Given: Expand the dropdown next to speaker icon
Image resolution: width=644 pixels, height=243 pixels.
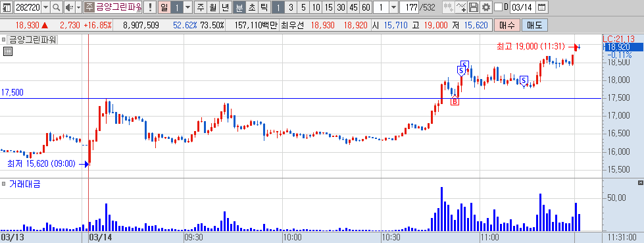Looking at the screenshot, I should 78,7.
